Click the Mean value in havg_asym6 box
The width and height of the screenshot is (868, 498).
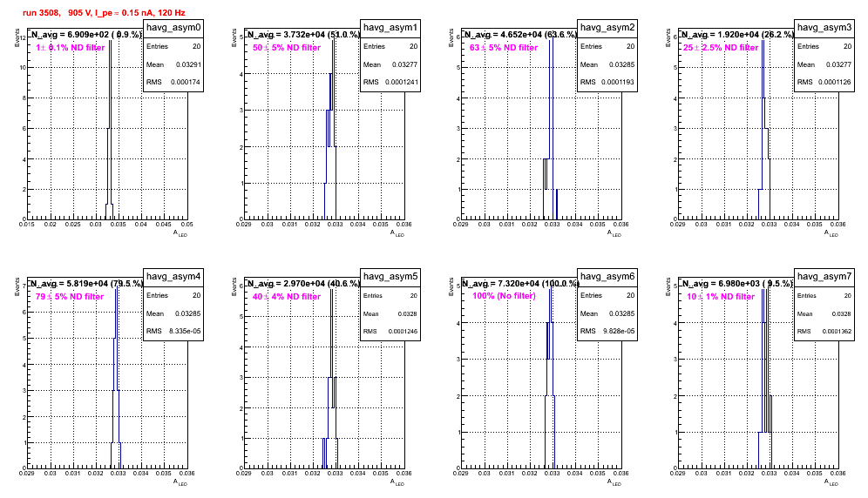621,313
